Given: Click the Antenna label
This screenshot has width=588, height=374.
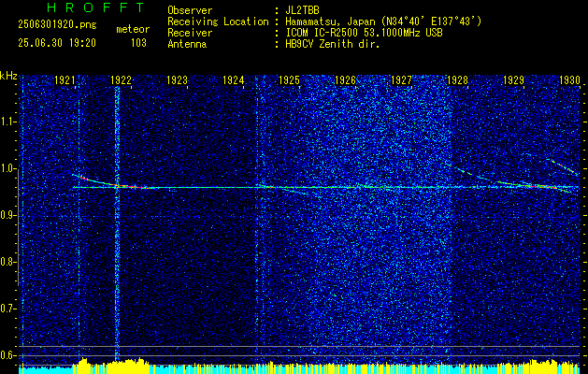Looking at the screenshot, I should pos(187,44).
